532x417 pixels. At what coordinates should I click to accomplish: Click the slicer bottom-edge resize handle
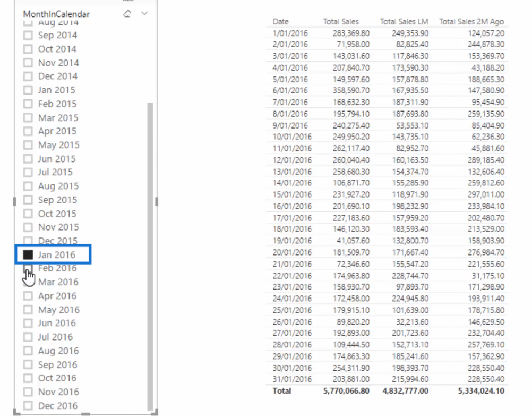point(85,414)
